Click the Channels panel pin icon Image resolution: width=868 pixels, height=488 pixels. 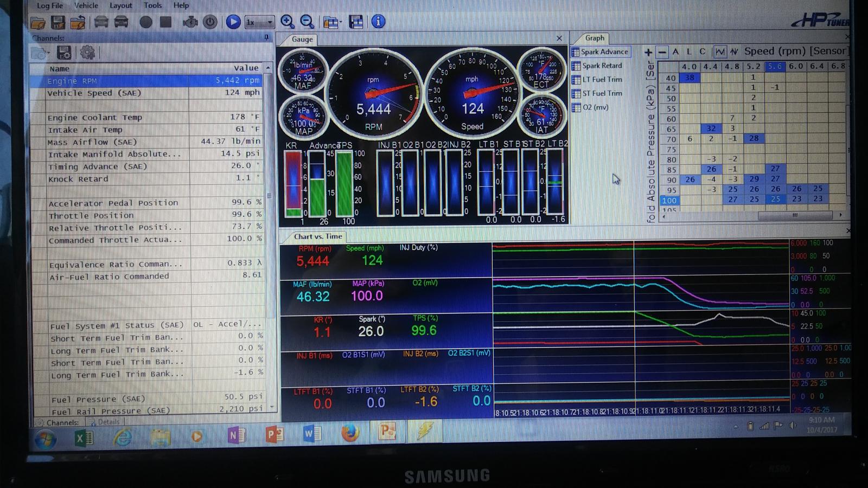[266, 37]
